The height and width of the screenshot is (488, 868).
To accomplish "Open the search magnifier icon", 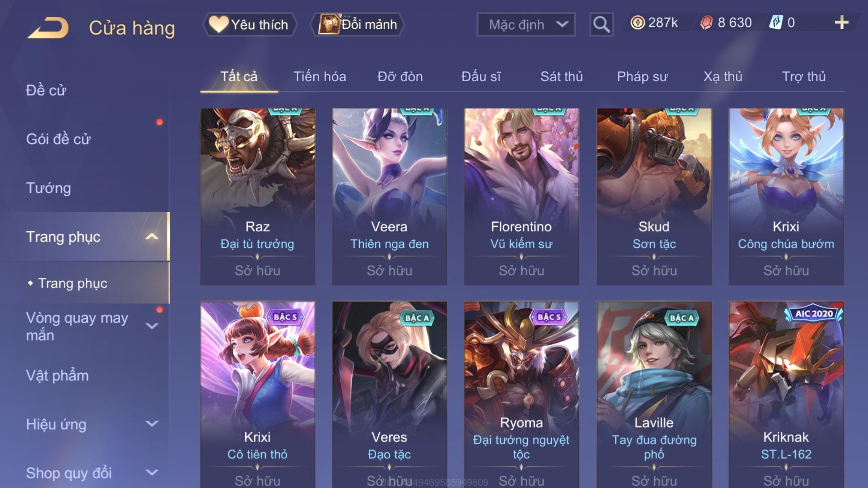I will pos(601,24).
